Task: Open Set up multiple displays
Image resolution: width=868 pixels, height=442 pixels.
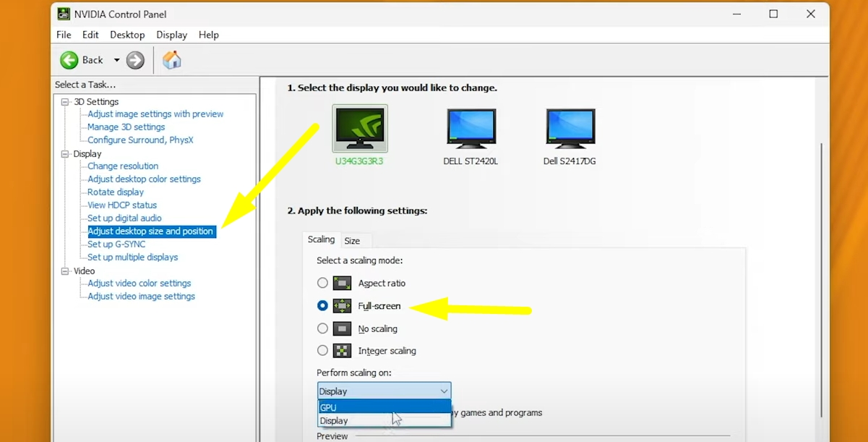Action: coord(133,258)
